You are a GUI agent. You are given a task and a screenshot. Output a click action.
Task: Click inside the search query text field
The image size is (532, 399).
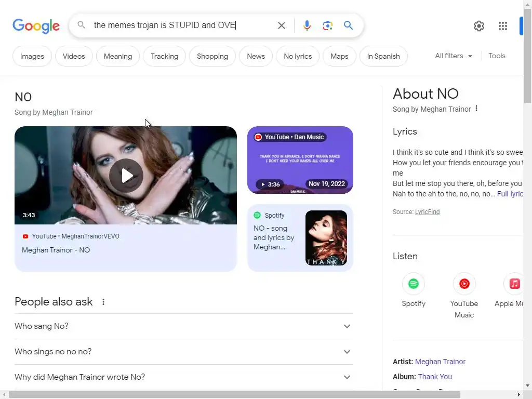click(181, 25)
